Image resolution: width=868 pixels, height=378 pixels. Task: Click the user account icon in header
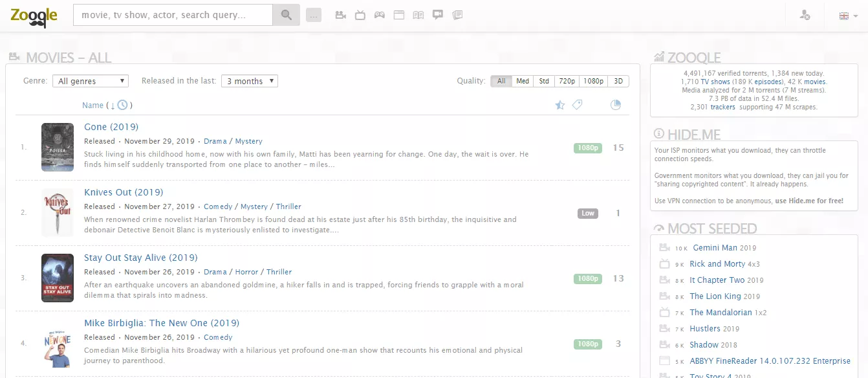(805, 15)
